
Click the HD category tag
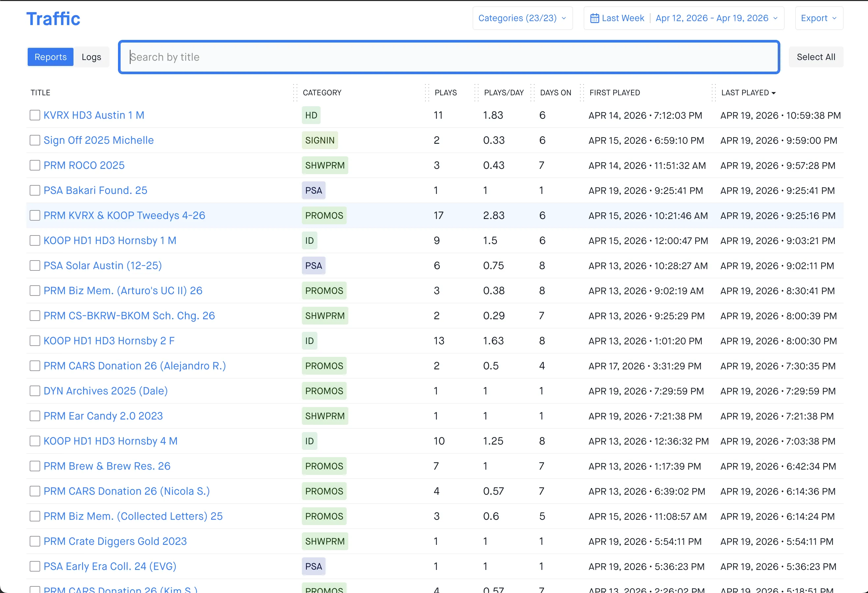point(311,115)
